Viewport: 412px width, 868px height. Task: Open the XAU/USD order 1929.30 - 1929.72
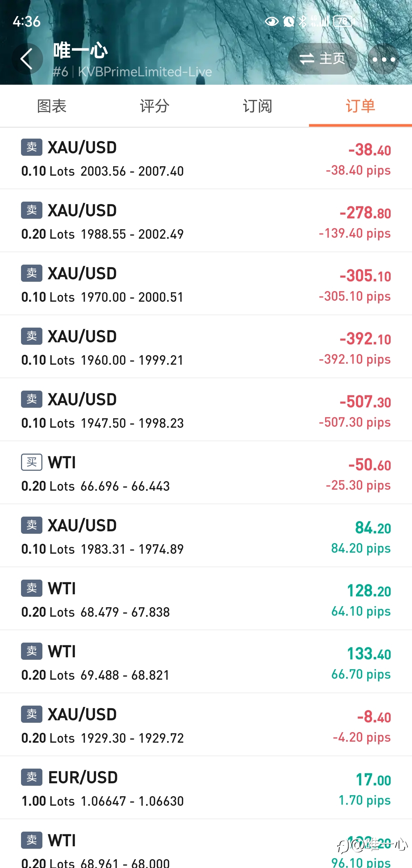click(206, 725)
